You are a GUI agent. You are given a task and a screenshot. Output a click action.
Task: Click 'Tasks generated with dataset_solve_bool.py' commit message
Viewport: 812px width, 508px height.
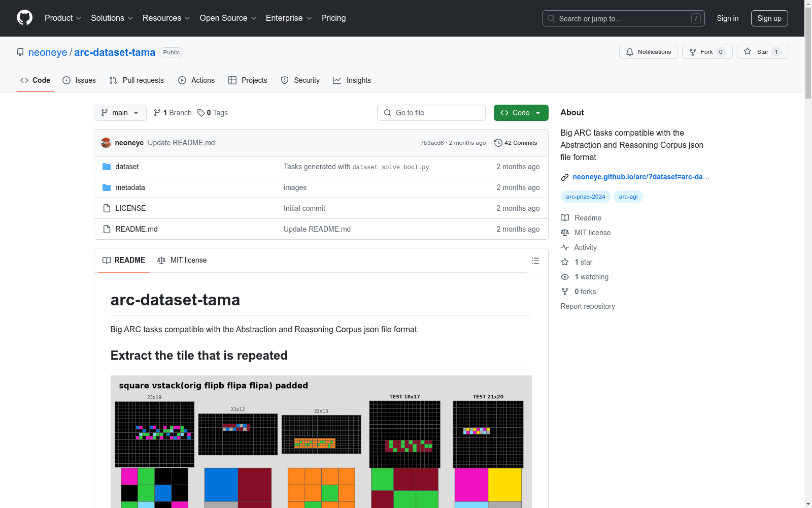356,167
